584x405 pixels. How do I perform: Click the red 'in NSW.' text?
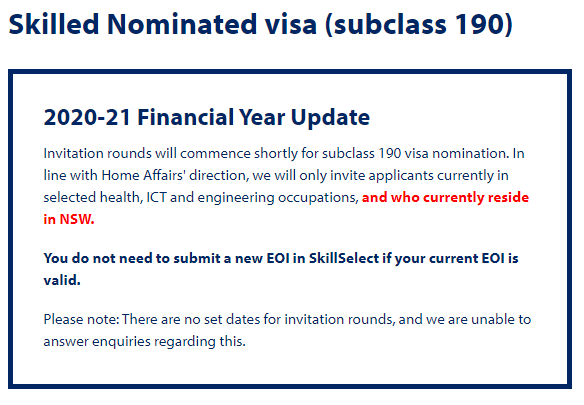(x=69, y=219)
